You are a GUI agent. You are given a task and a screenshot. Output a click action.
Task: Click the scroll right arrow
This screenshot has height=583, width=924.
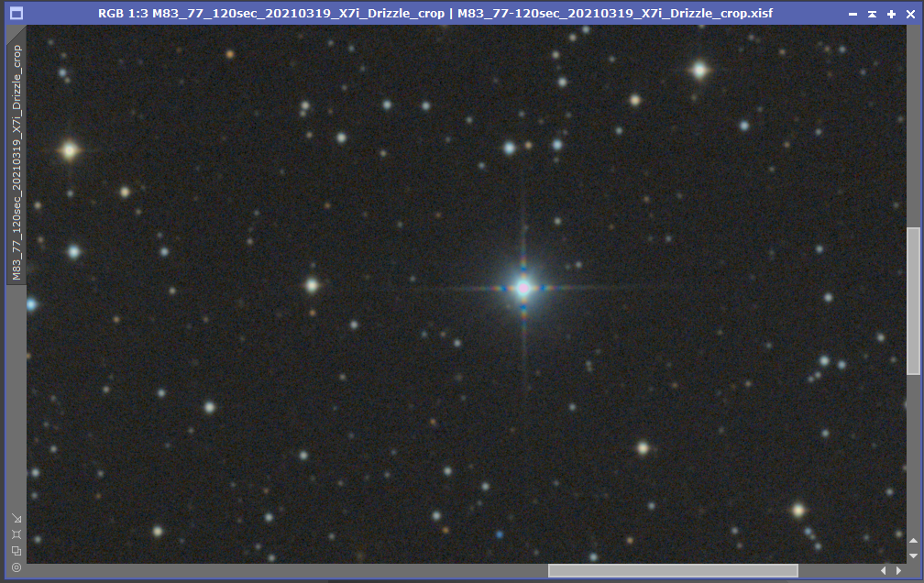[x=898, y=570]
